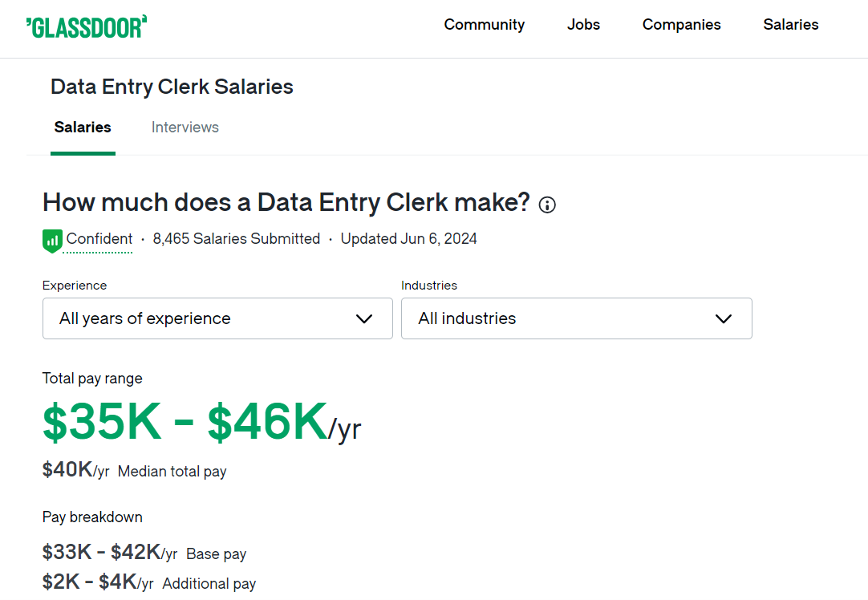Click the Data Entry Clerk Salaries heading
This screenshot has width=868, height=600.
click(x=172, y=87)
